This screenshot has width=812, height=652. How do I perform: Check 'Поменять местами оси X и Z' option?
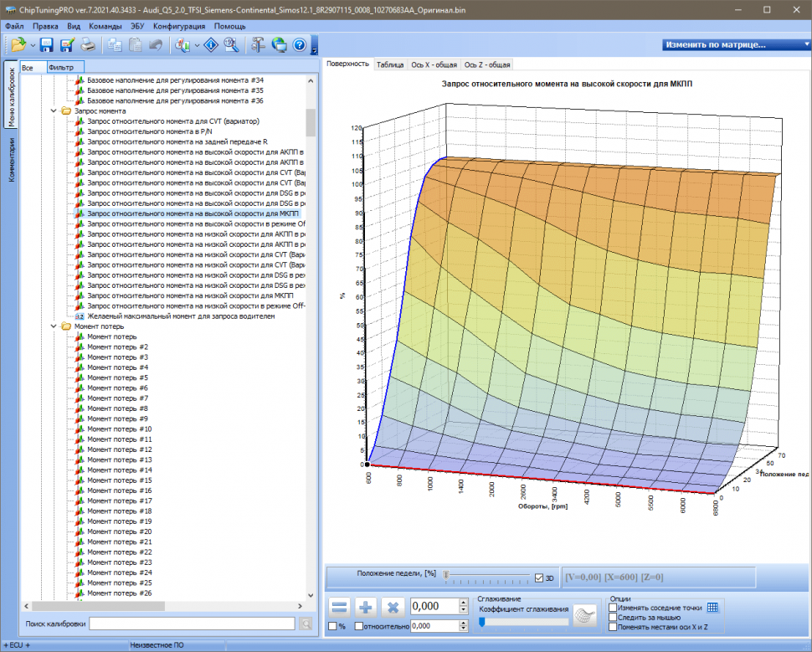[614, 626]
